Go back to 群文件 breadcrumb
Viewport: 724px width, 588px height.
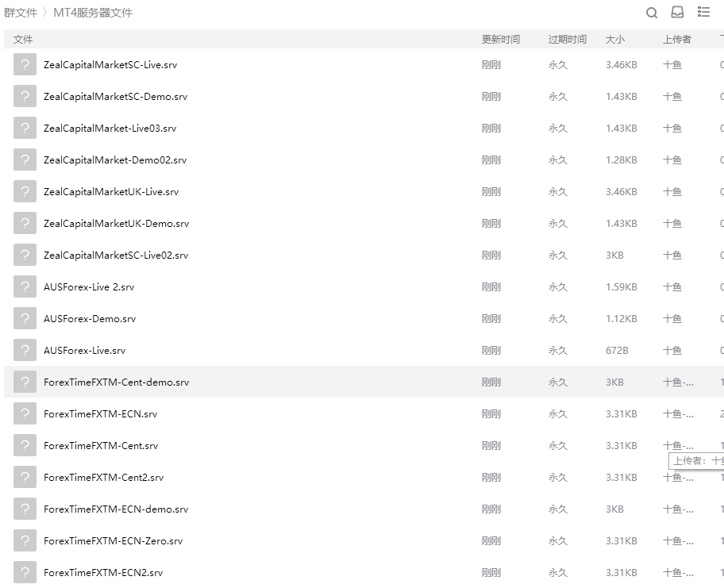pos(21,13)
